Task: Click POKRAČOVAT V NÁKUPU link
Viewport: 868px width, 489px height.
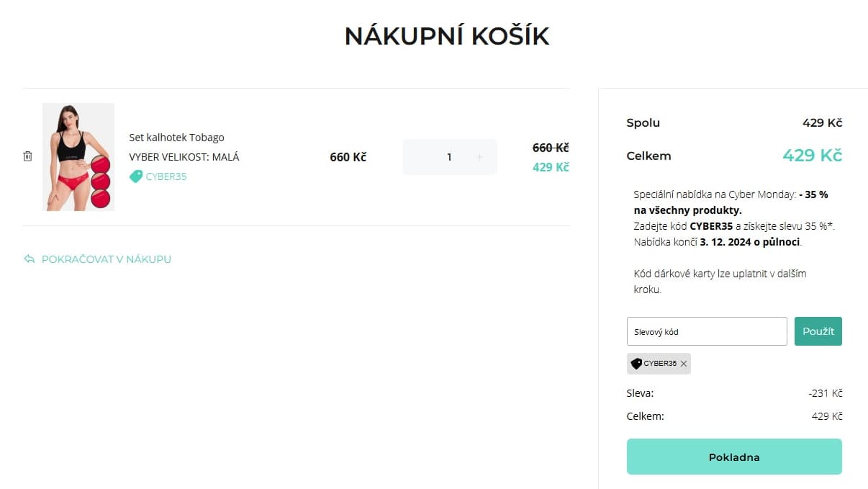Action: (x=106, y=259)
